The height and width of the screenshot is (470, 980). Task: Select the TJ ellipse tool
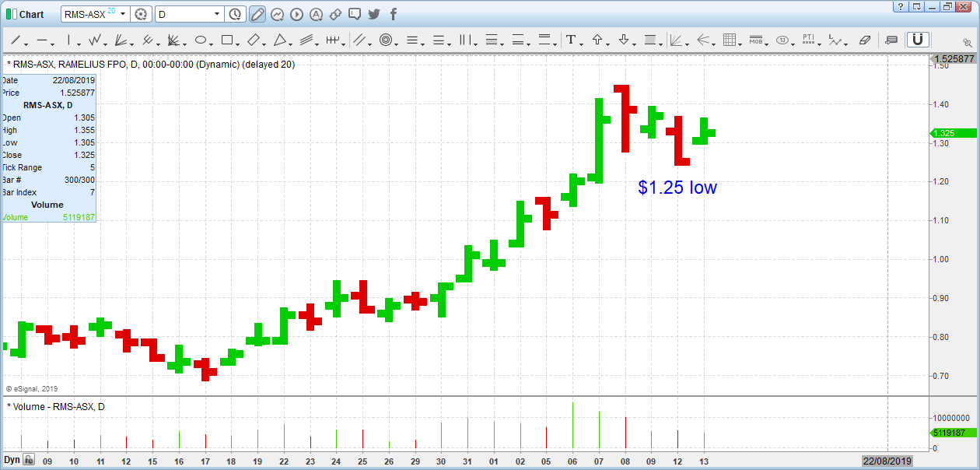[782, 40]
